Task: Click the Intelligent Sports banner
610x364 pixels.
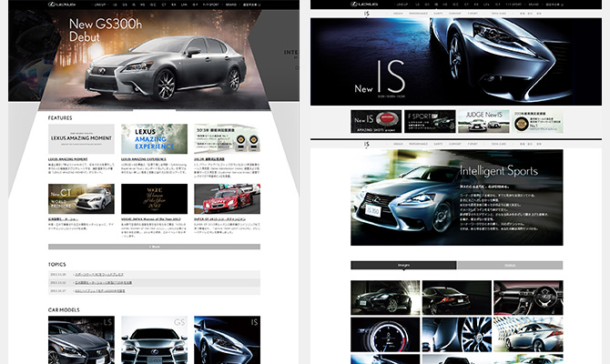Action: [457, 197]
